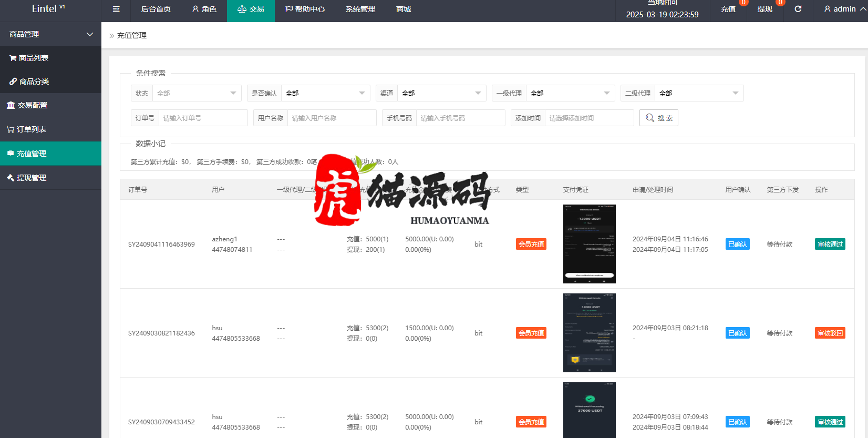
Task: Select the 交易 top menu
Action: coord(251,9)
